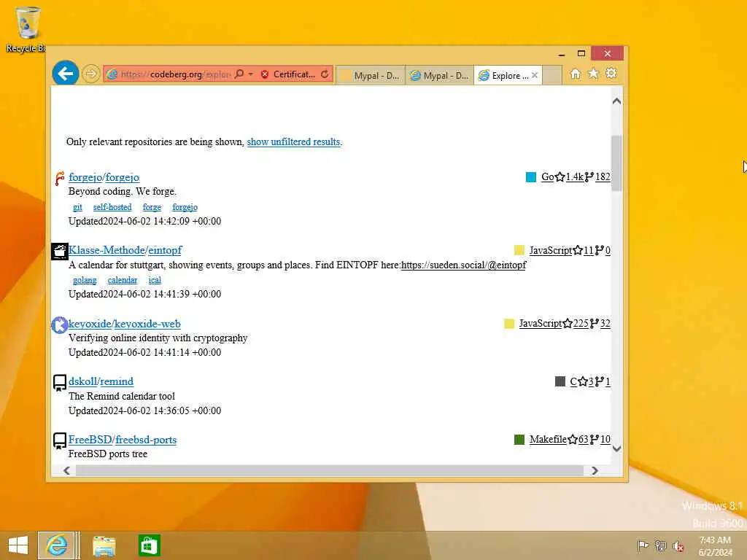Open keyoxide-web stars count 225
The width and height of the screenshot is (747, 560).
tap(576, 323)
